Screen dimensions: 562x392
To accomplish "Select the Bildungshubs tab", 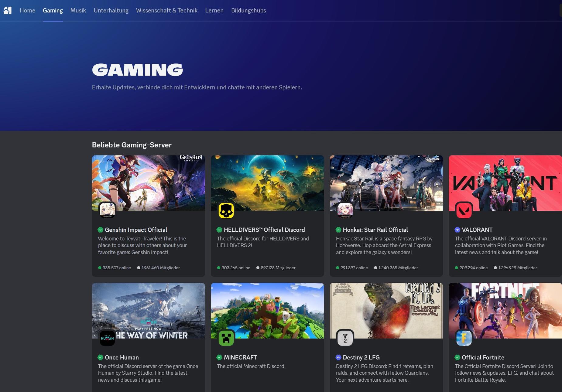I will pyautogui.click(x=248, y=10).
